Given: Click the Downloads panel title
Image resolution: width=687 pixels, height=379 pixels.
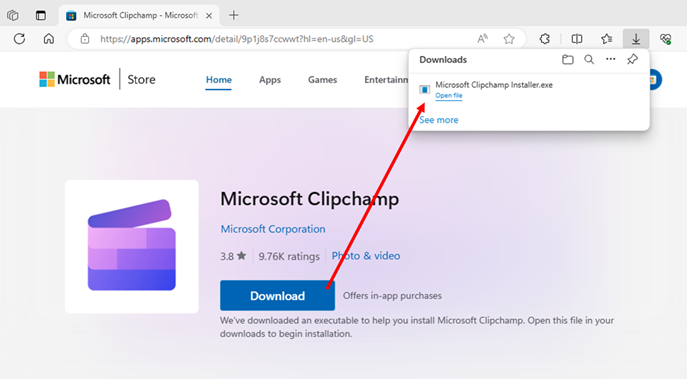Looking at the screenshot, I should 443,60.
